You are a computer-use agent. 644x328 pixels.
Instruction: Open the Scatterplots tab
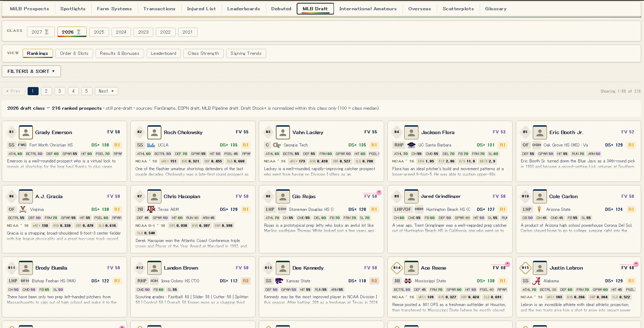pos(458,8)
